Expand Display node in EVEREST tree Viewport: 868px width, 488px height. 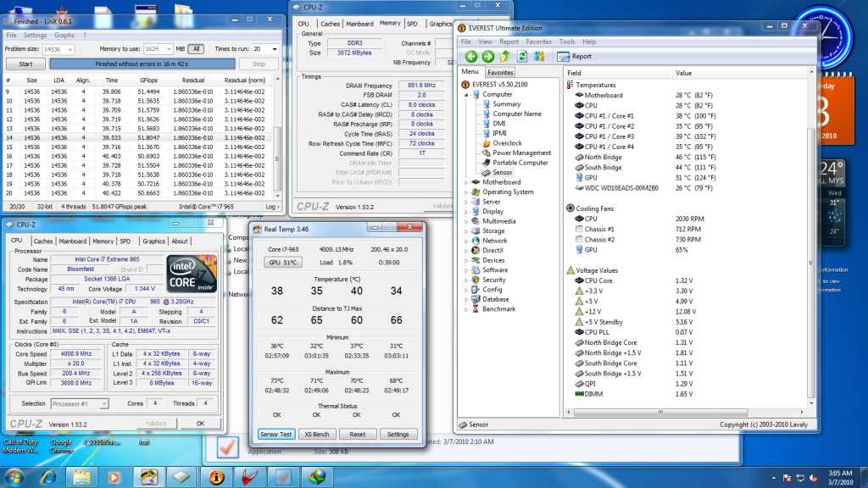pyautogui.click(x=466, y=212)
